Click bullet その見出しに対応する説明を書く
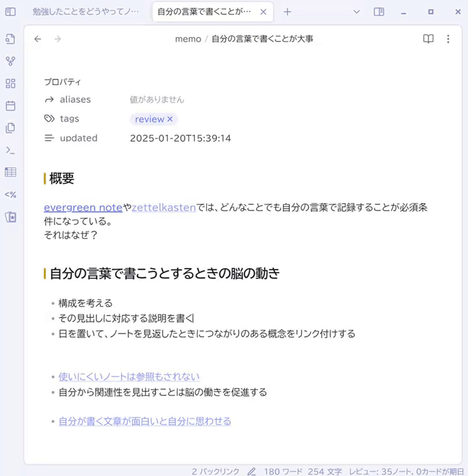The height and width of the screenshot is (476, 468). click(x=126, y=319)
